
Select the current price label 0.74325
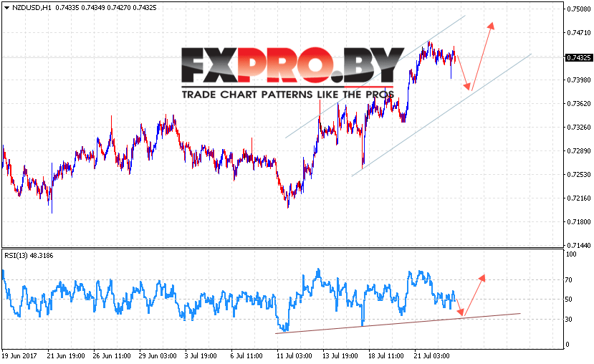(x=578, y=57)
